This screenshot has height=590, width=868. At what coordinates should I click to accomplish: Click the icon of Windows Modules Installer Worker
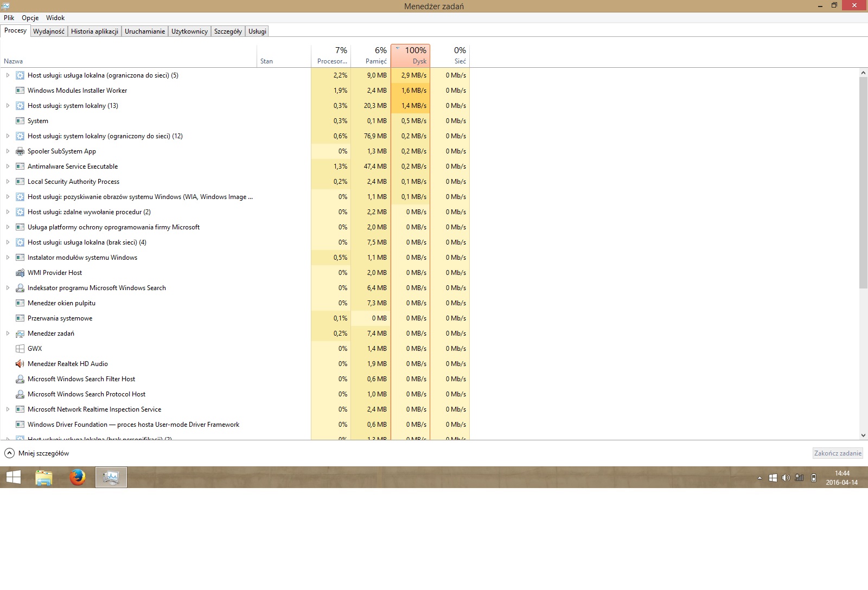[20, 91]
